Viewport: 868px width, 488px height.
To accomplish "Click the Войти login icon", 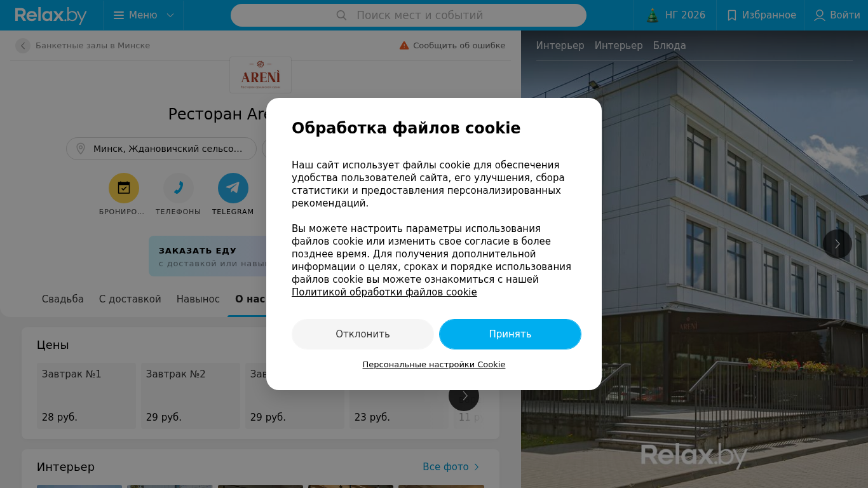I will click(x=820, y=15).
